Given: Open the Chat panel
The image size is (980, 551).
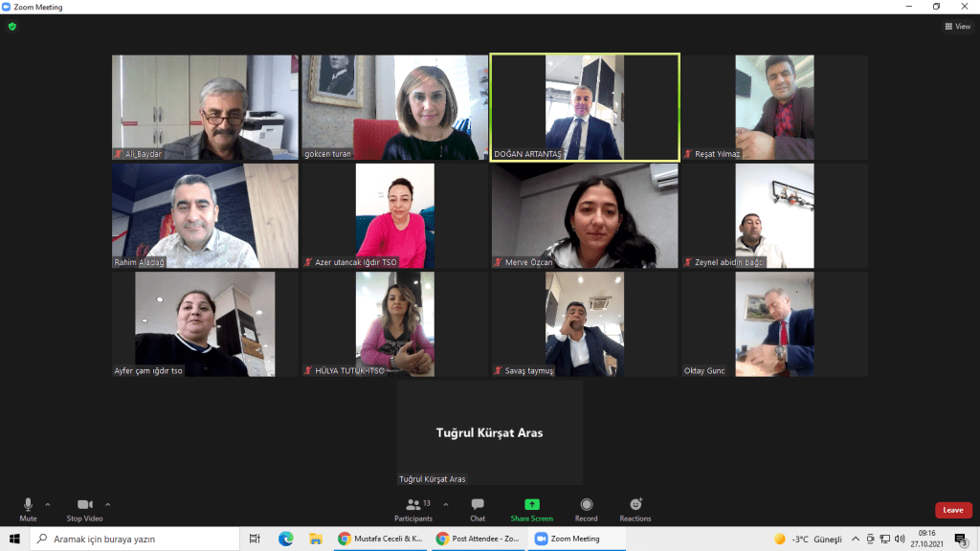Looking at the screenshot, I should coord(477,508).
